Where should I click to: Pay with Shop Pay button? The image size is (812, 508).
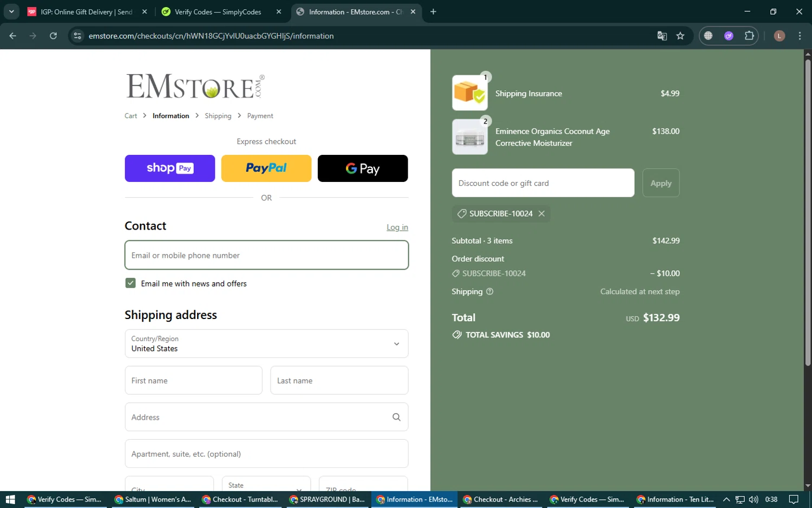[x=169, y=168]
